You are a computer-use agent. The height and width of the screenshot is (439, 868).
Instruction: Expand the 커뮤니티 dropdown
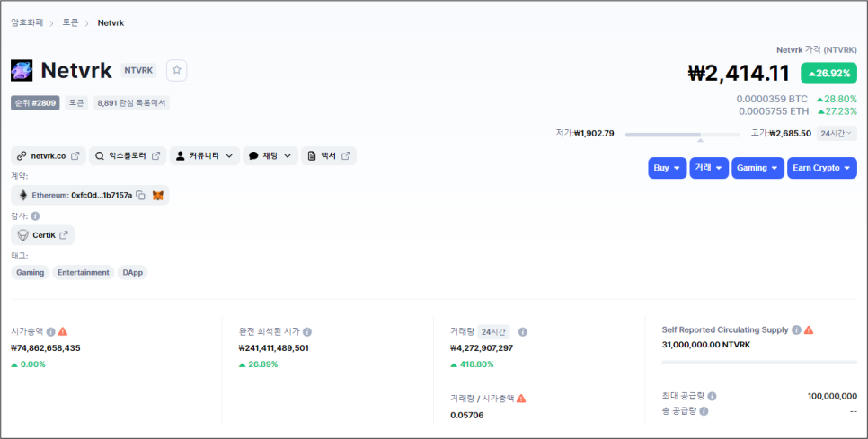click(x=205, y=156)
